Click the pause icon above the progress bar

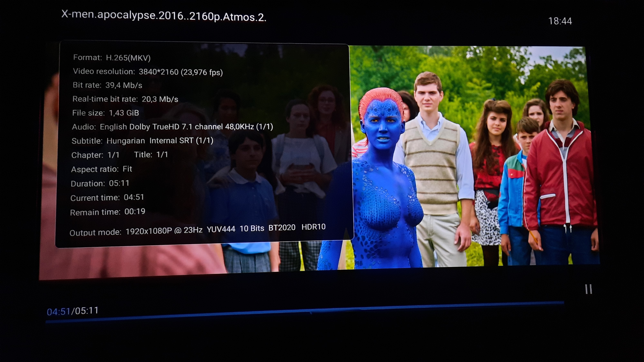[x=588, y=289]
